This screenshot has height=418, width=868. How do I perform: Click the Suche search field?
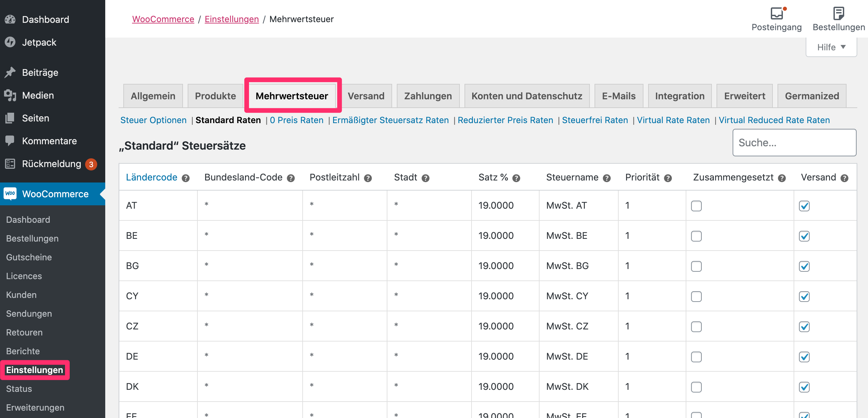click(x=794, y=143)
